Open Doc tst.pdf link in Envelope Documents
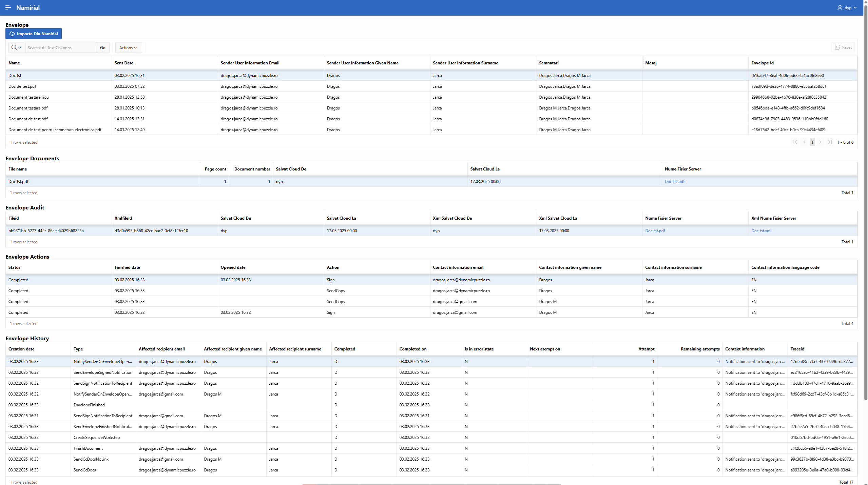 (674, 181)
